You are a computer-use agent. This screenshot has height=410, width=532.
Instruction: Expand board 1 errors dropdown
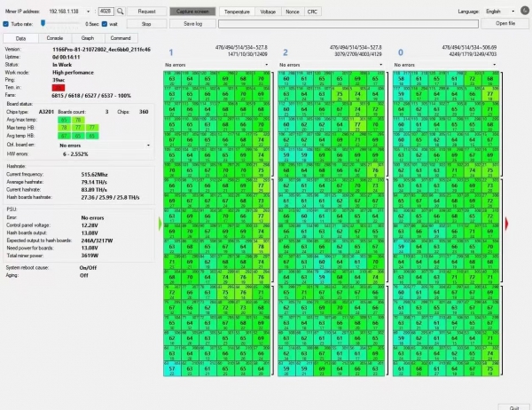266,65
